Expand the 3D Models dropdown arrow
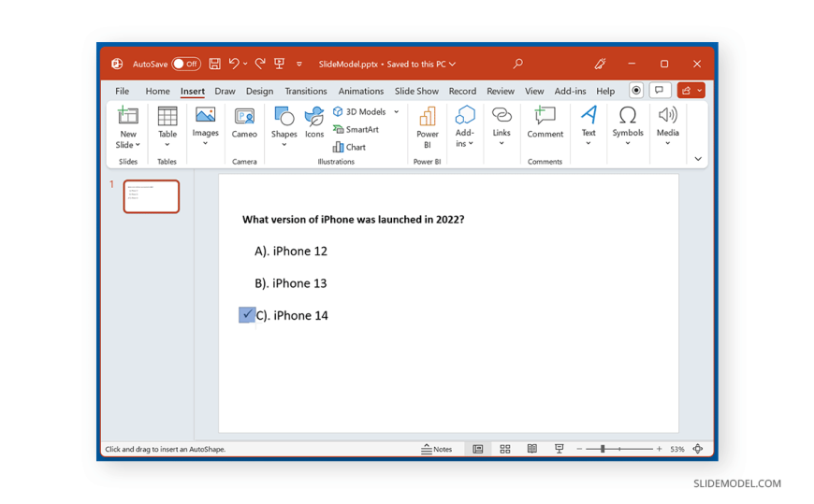The image size is (814, 504). coord(397,112)
